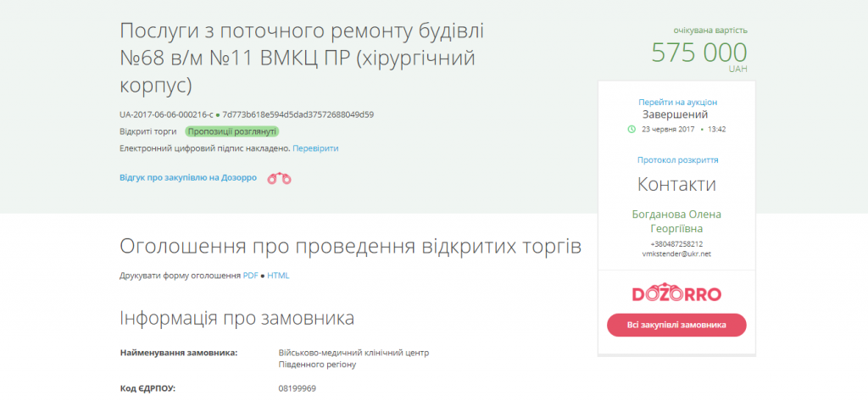Open the 'Перейти на аукціон' link
This screenshot has width=868, height=401.
tap(677, 102)
